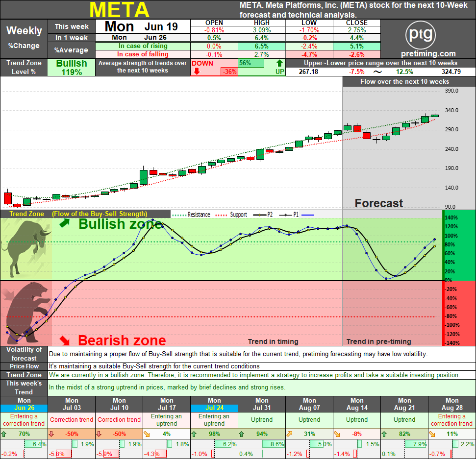Click the green up arrow above UP
This screenshot has height=459, width=476.
279,63
